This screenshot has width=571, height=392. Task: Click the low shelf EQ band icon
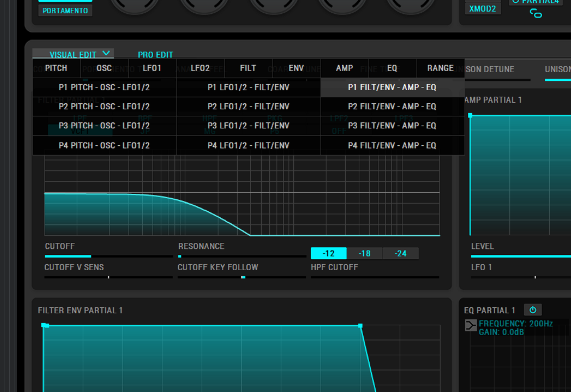[x=471, y=325]
